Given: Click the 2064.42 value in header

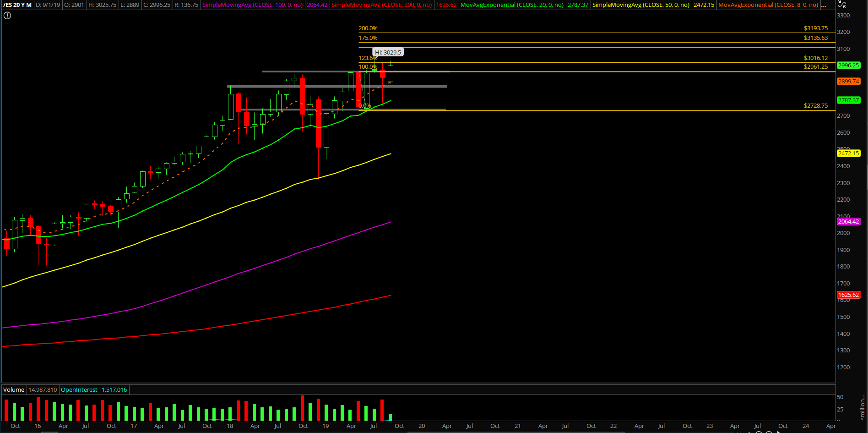Looking at the screenshot, I should click(x=317, y=5).
